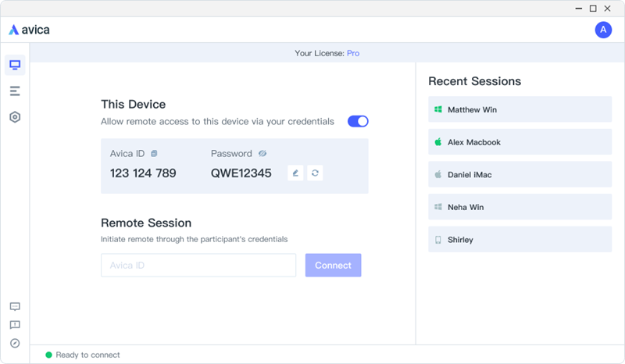Click the green status dot
625x364 pixels.
[x=48, y=355]
